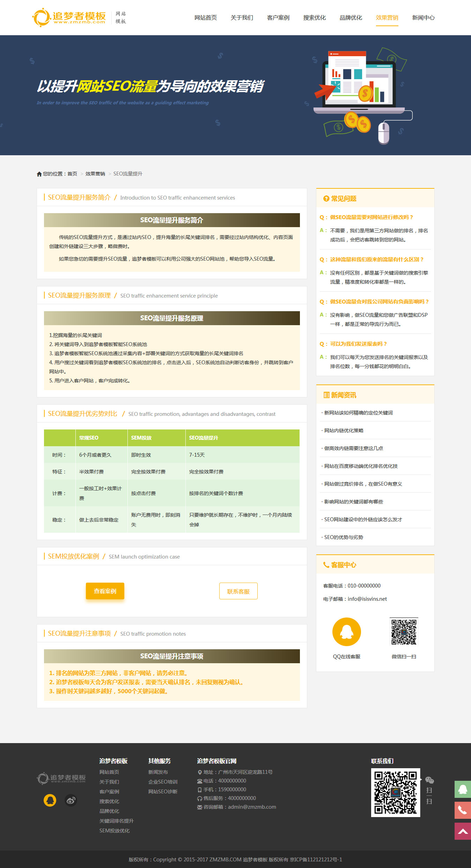Click the large QR code in footer

pyautogui.click(x=395, y=792)
